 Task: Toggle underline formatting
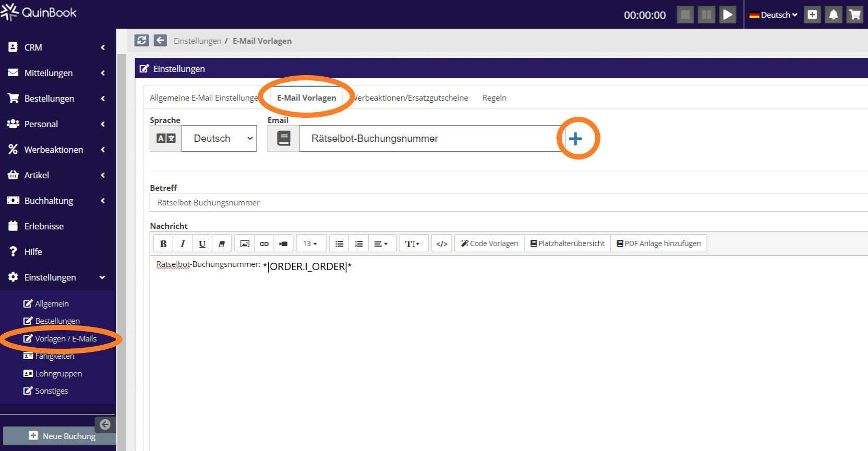pos(202,243)
